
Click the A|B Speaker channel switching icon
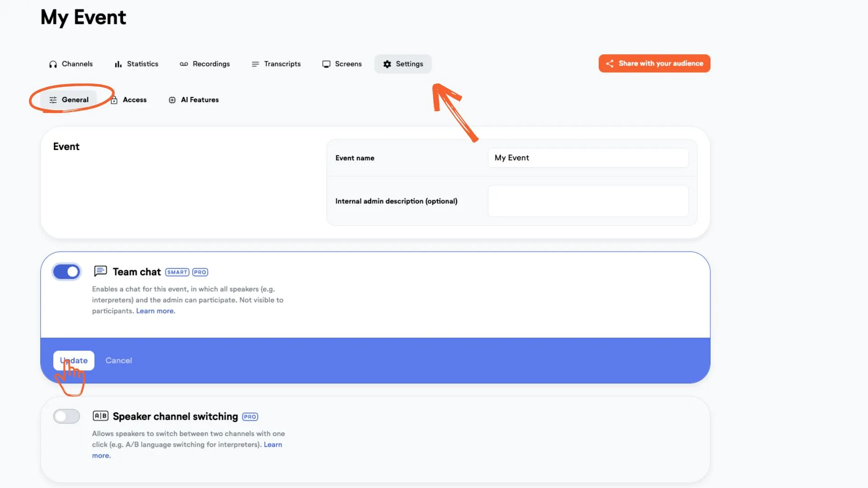[100, 416]
